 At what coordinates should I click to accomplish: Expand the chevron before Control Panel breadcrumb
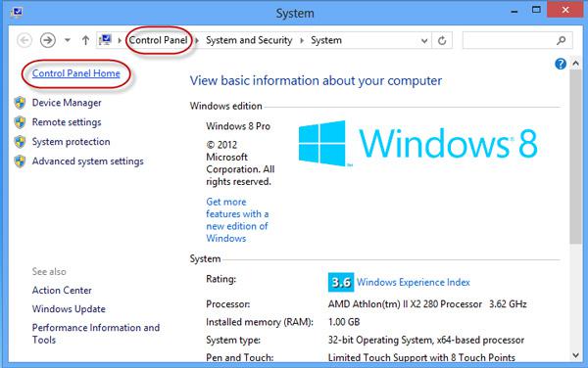pyautogui.click(x=120, y=40)
